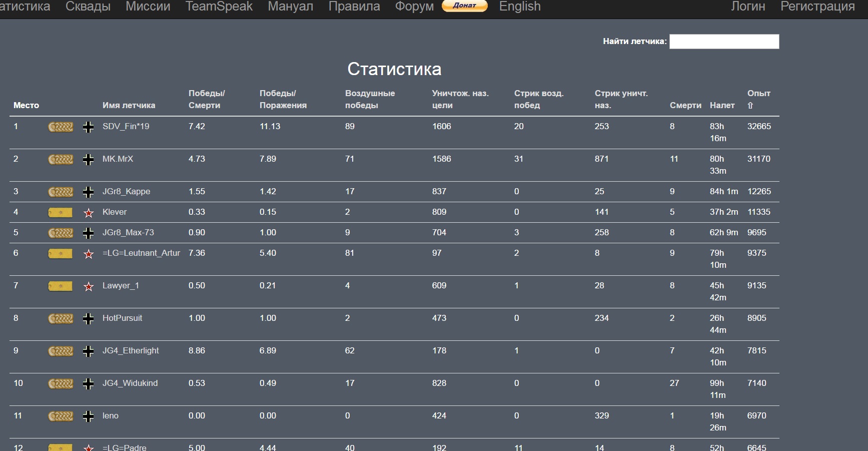Open pilot HotPursuit profile

click(x=123, y=318)
